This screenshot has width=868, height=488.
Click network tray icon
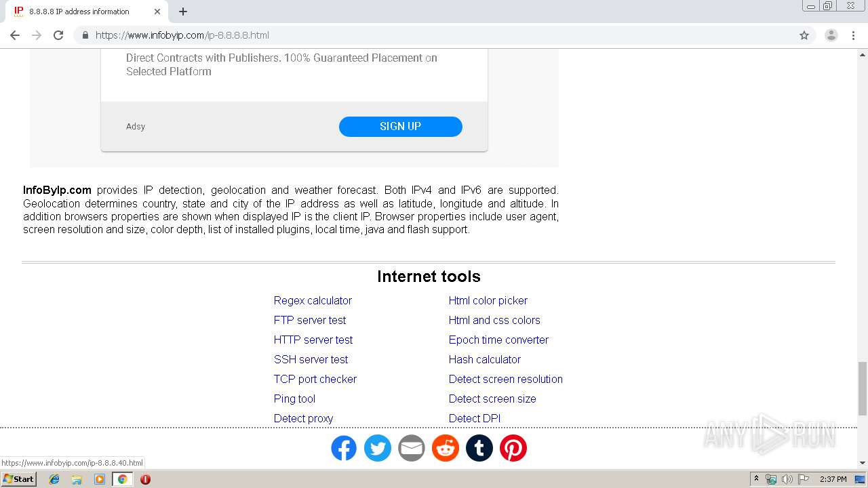[x=771, y=479]
